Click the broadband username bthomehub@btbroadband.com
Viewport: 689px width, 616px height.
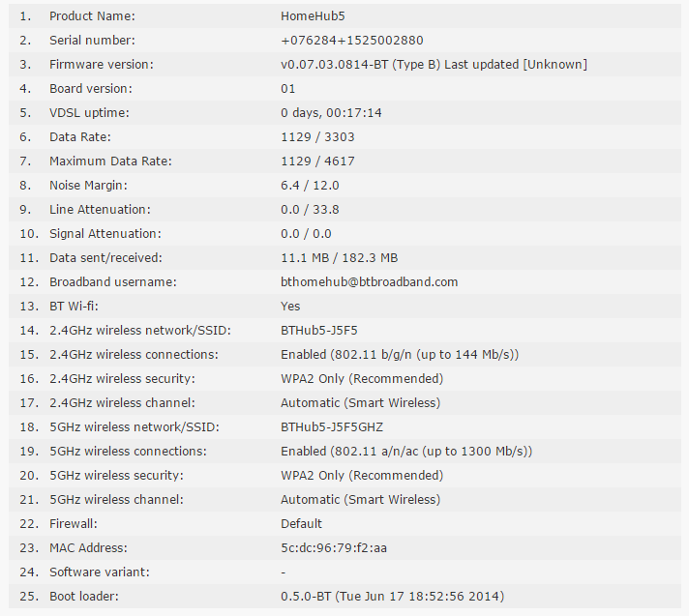tap(369, 281)
